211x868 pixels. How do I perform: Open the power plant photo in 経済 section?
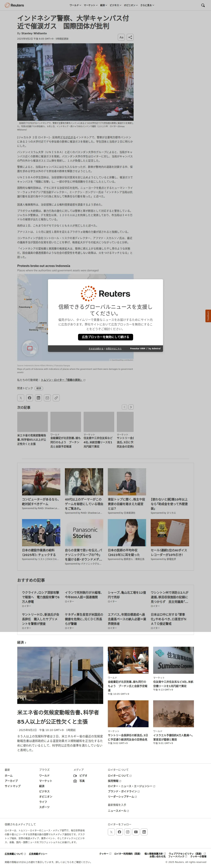click(x=60, y=675)
